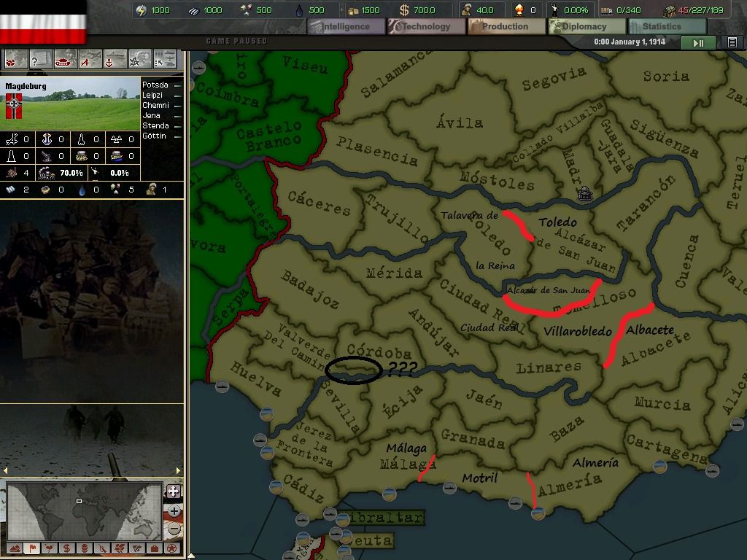Select the Ávila province on the map
Screen dimensions: 747x560
click(x=460, y=122)
